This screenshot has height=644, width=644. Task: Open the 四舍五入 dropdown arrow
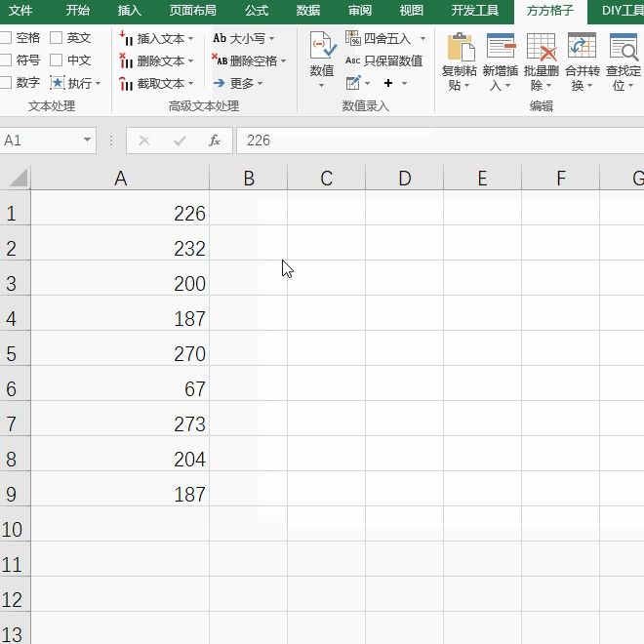pyautogui.click(x=423, y=39)
